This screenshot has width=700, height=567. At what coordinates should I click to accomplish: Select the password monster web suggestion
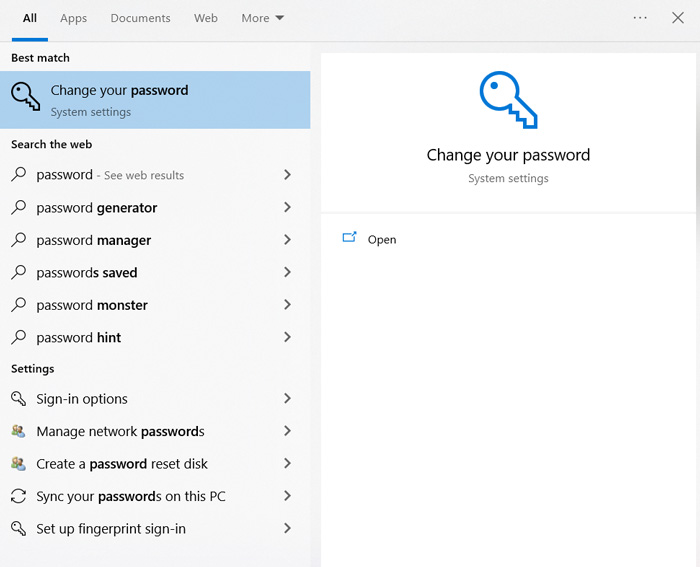pyautogui.click(x=92, y=305)
